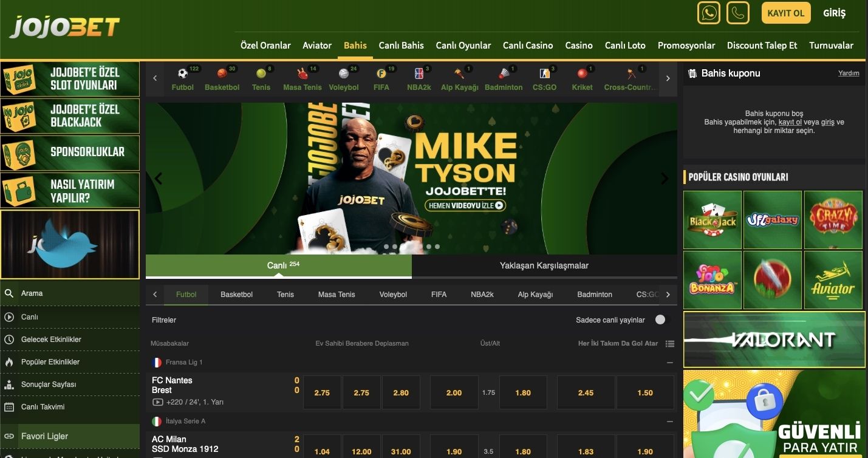Image resolution: width=868 pixels, height=458 pixels.
Task: Click the KAYIT OL button
Action: (786, 13)
